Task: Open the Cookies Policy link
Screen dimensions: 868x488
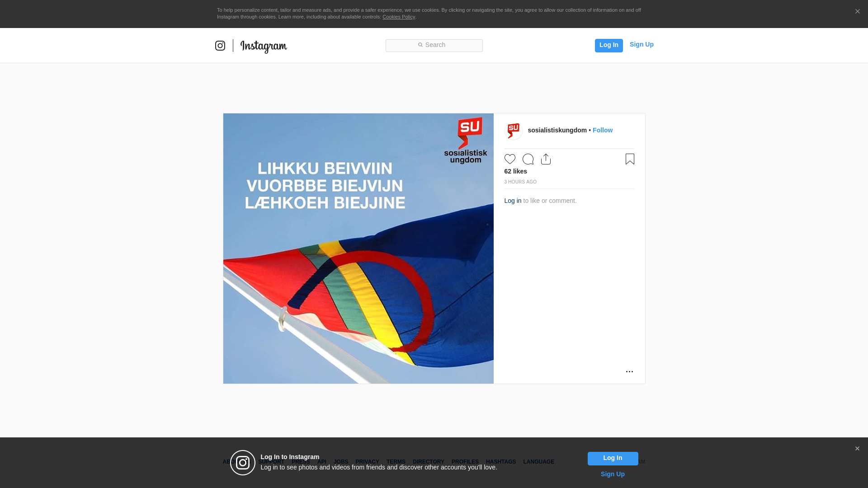Action: [x=399, y=17]
